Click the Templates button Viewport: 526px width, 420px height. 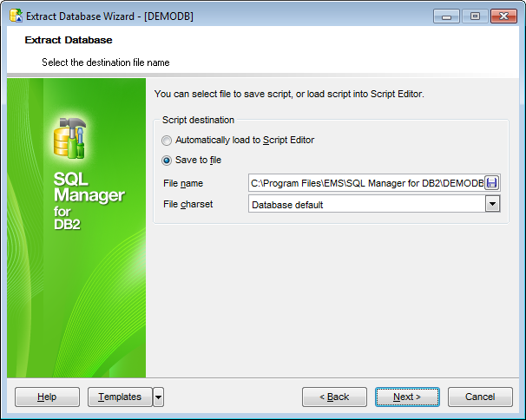click(120, 397)
